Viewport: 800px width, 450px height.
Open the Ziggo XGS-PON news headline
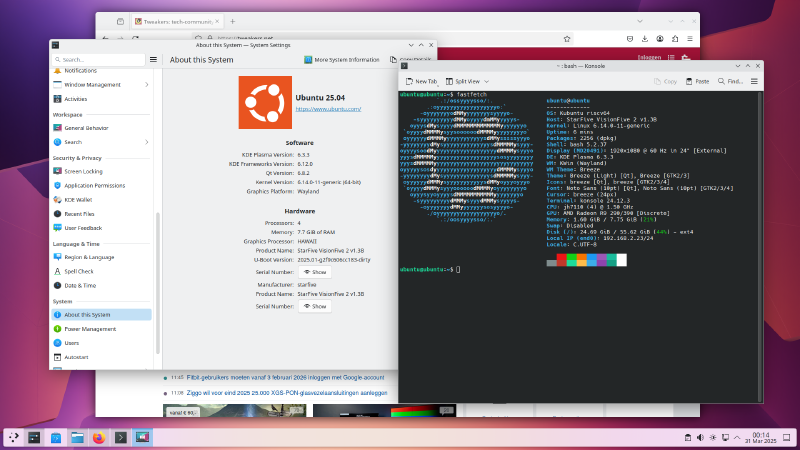[x=287, y=393]
